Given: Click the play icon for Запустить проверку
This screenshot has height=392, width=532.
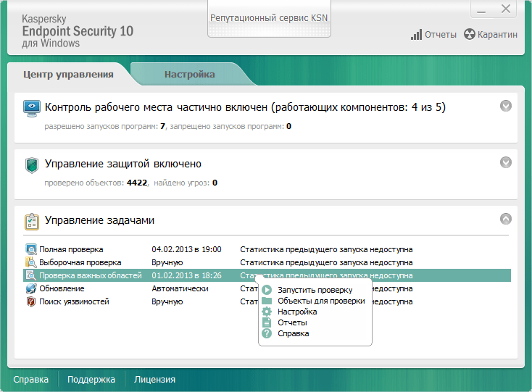Looking at the screenshot, I should (x=267, y=290).
